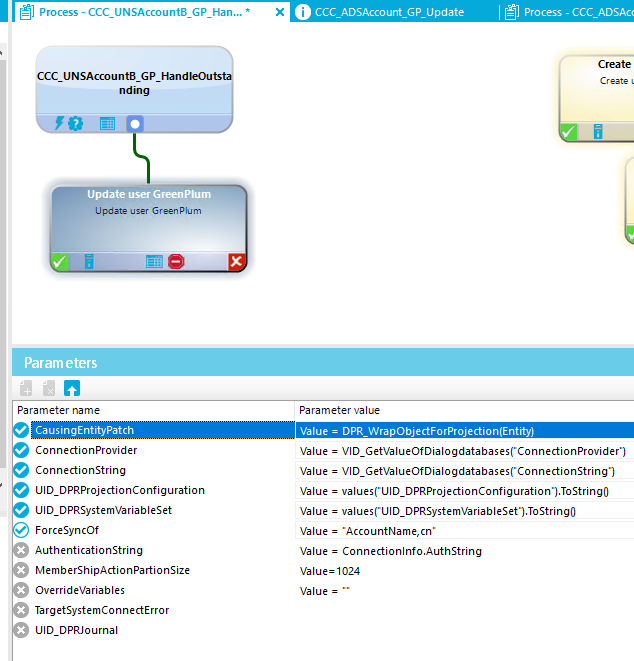Screen dimensions: 634x661
Task: Click the values("UID_DPRSystemVariableSet") value field
Action: point(465,511)
